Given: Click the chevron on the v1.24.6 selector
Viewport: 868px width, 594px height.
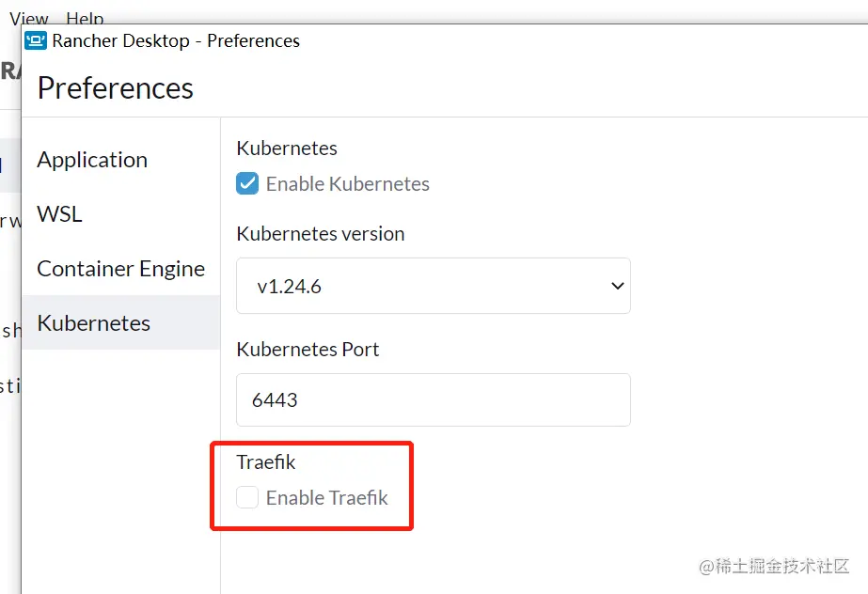Looking at the screenshot, I should pos(617,286).
